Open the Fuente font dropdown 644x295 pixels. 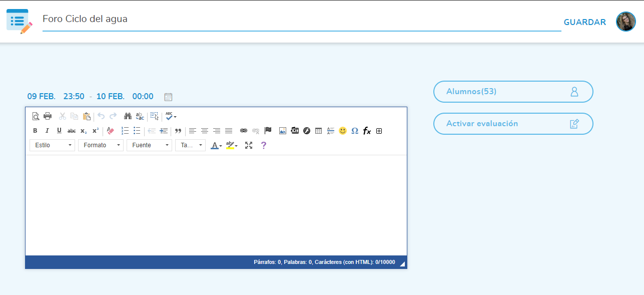150,145
